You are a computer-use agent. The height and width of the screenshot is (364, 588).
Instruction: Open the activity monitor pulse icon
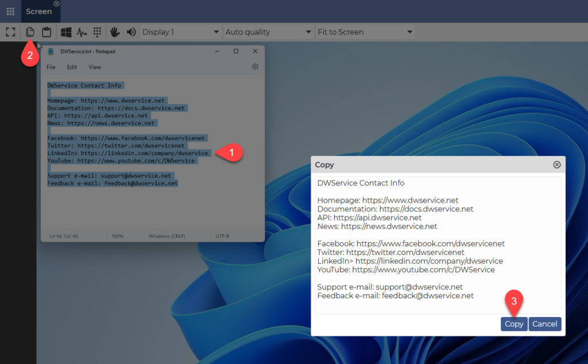82,32
